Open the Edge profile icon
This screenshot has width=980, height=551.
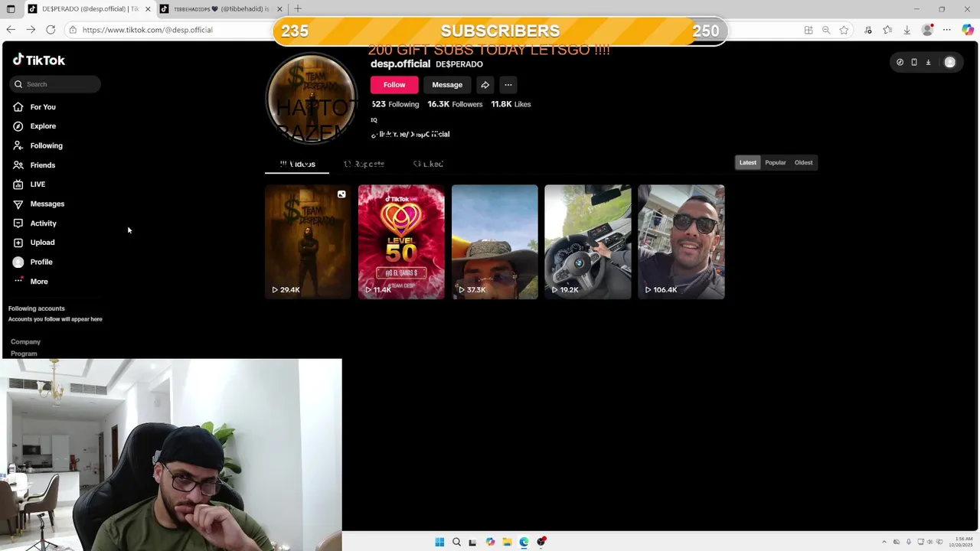[928, 30]
